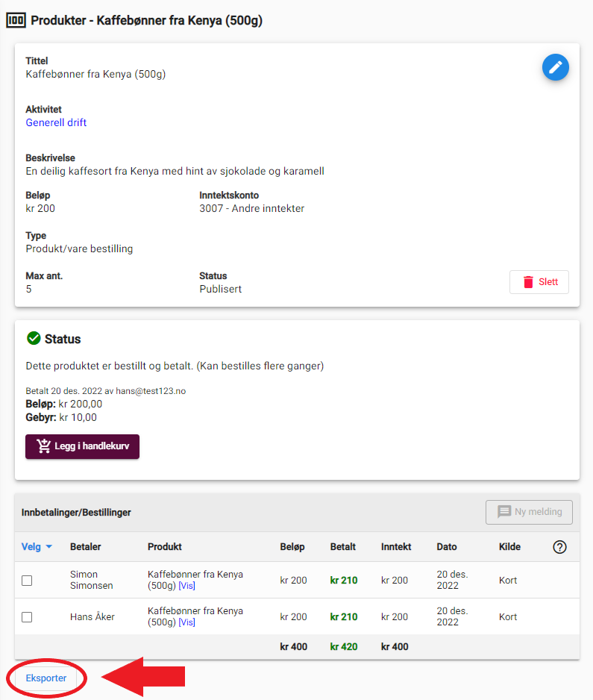Click the Produkter barcode icon in header
Viewport: 593px width, 700px height.
(16, 21)
